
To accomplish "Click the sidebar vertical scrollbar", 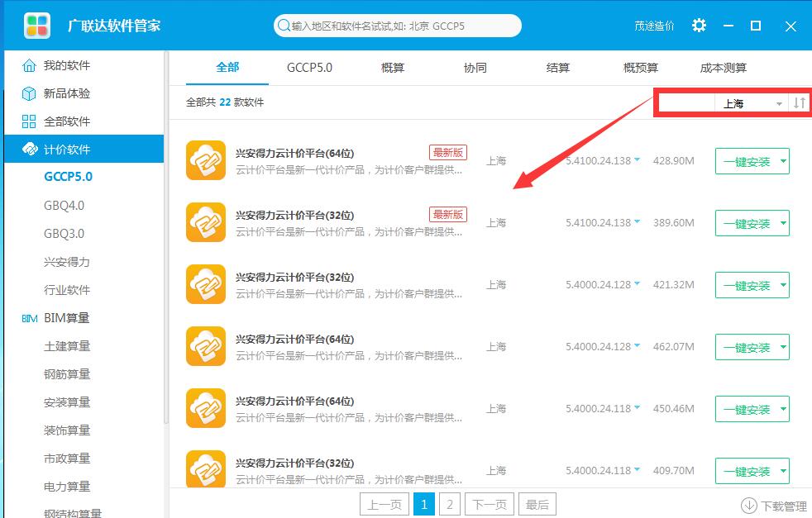I will [x=166, y=237].
